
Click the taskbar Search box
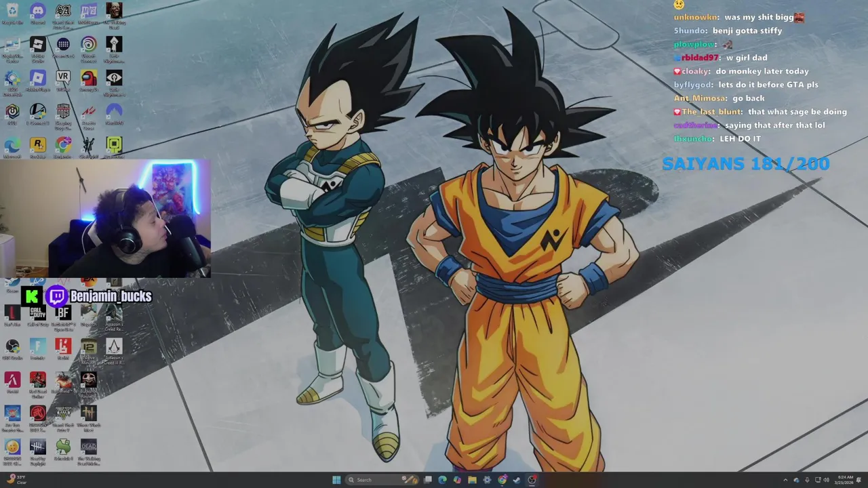pyautogui.click(x=382, y=480)
